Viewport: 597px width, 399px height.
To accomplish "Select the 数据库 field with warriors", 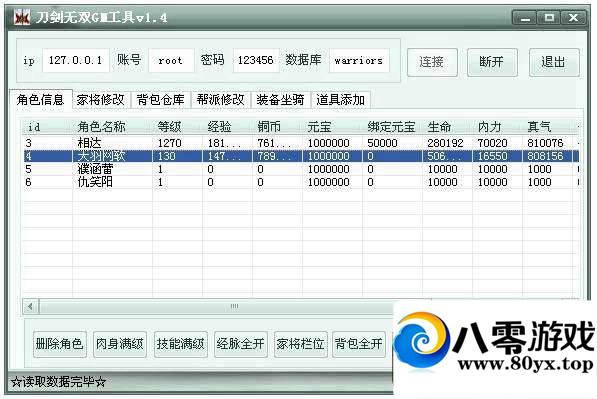I will [359, 60].
